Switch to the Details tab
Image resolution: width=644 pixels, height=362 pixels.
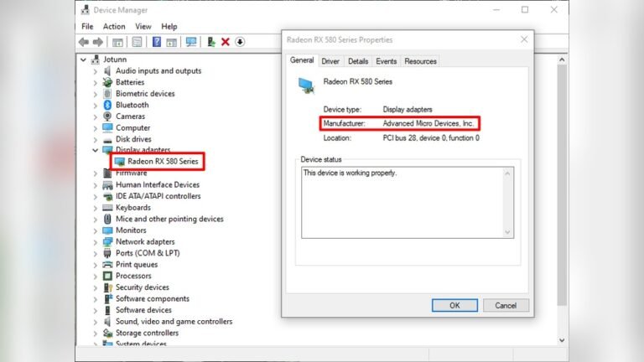(358, 61)
